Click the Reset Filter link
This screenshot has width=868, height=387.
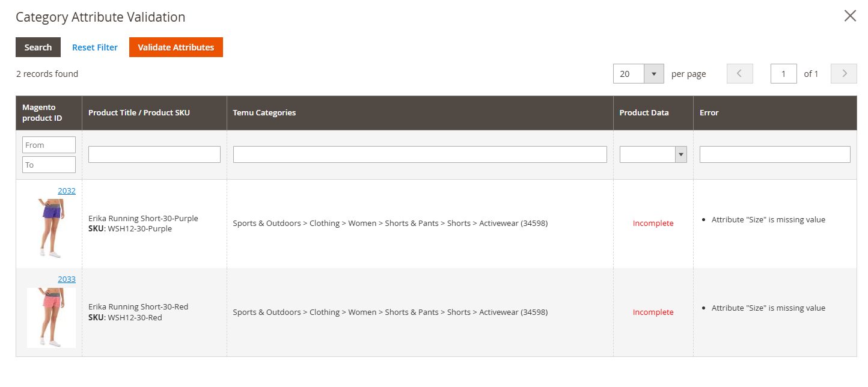(95, 47)
